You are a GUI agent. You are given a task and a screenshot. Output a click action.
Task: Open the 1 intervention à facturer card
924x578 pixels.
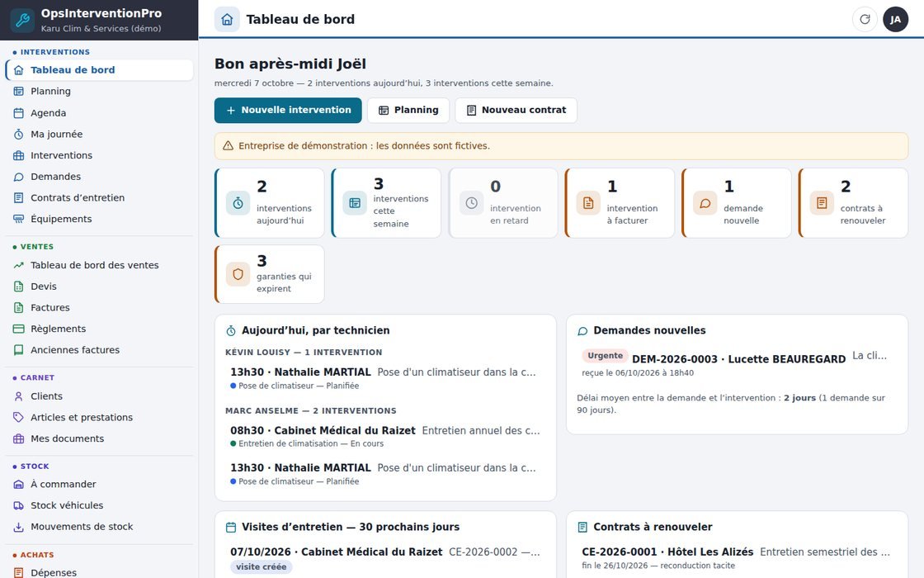620,203
